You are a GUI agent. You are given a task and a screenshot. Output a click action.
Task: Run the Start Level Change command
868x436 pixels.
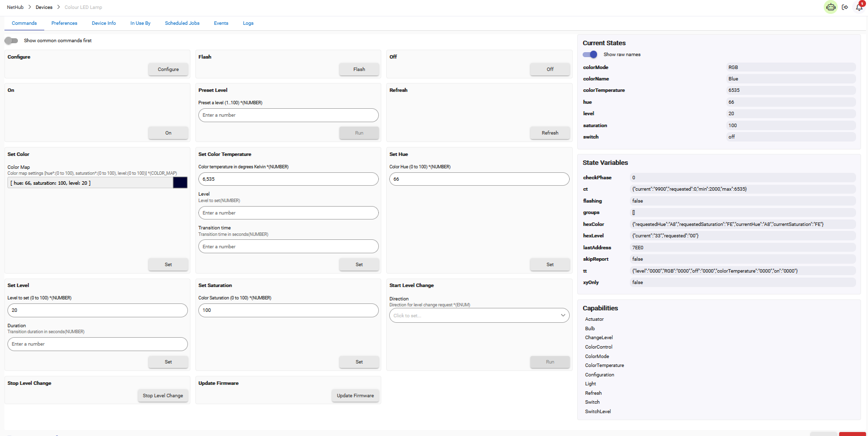tap(550, 362)
